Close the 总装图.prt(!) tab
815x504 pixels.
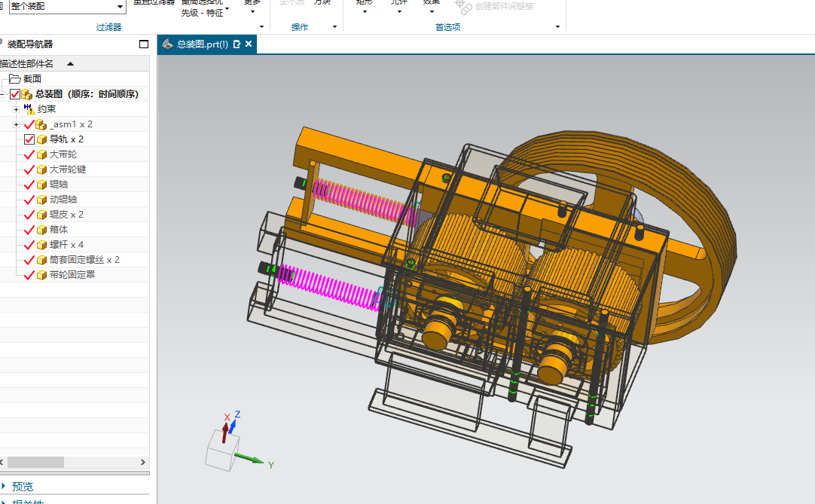[x=249, y=44]
